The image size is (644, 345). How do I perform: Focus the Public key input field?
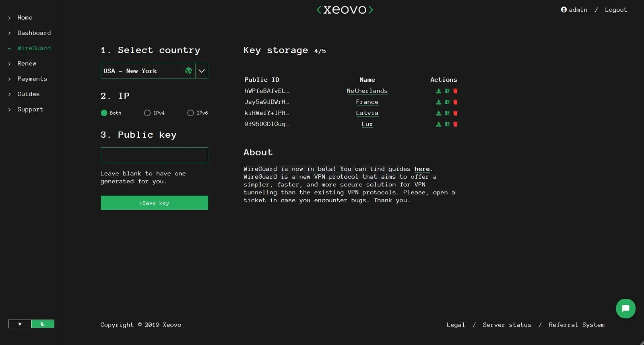click(154, 155)
